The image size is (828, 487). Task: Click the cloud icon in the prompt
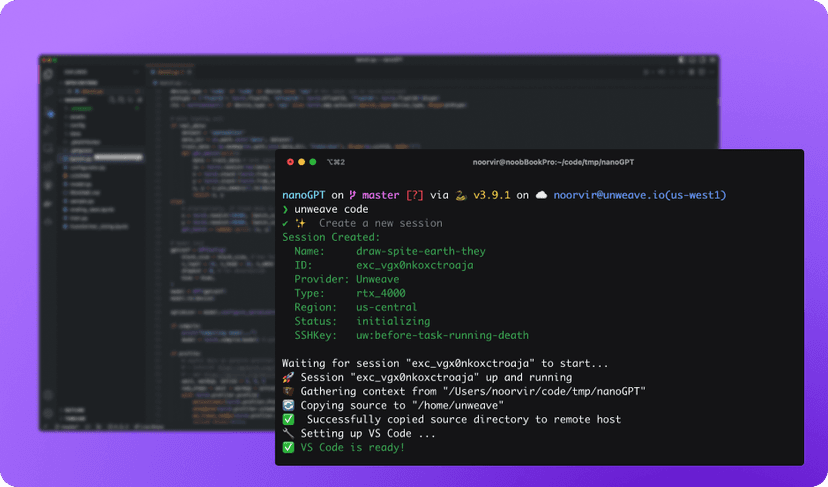[541, 195]
